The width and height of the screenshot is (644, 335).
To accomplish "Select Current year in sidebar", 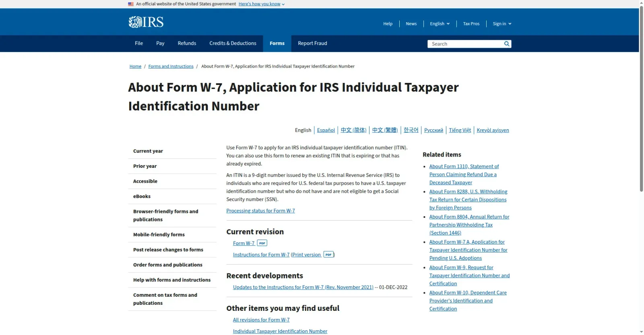I will [172, 151].
